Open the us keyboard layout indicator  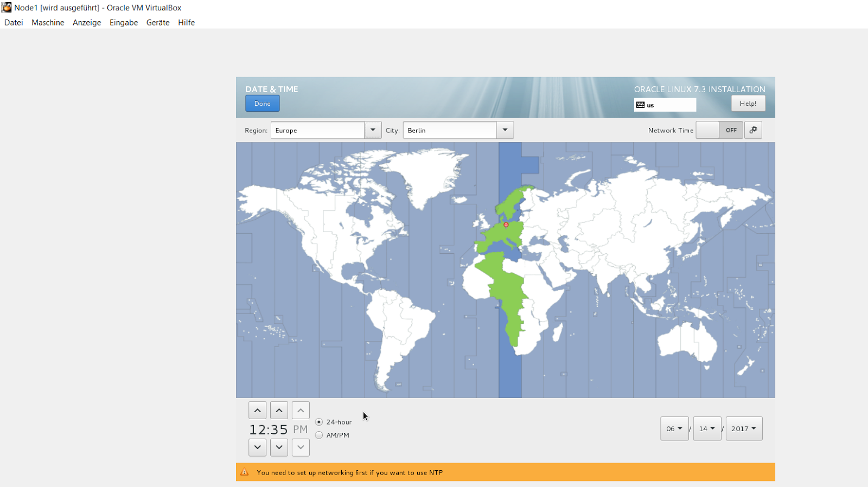pos(665,105)
